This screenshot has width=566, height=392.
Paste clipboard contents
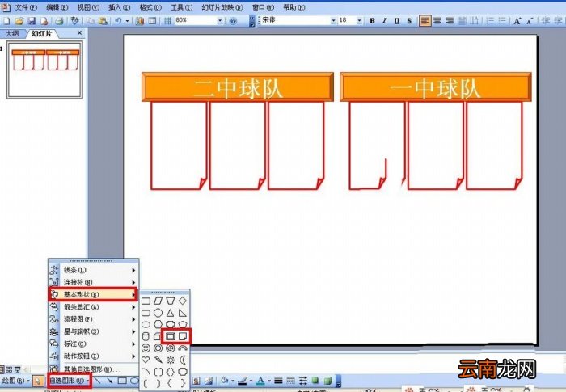pyautogui.click(x=103, y=21)
